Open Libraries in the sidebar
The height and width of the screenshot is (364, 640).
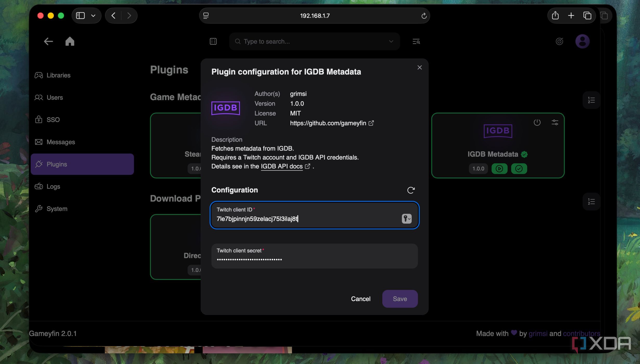pos(82,75)
